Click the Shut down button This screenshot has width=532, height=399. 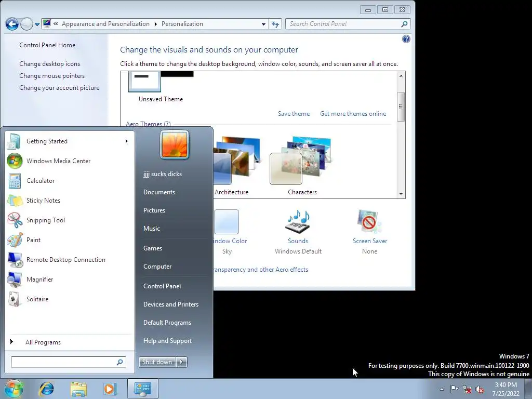pyautogui.click(x=157, y=362)
